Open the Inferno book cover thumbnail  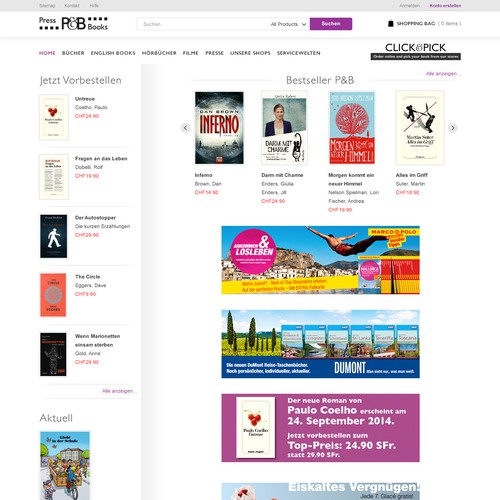[219, 128]
